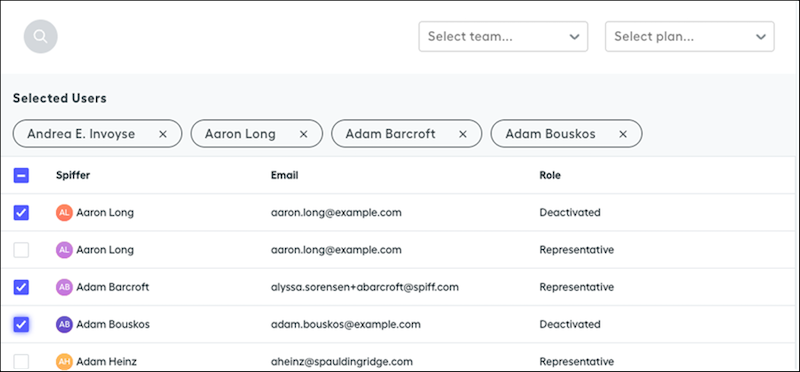800x372 pixels.
Task: Click Representative role of Adam Barcroft
Action: click(577, 287)
